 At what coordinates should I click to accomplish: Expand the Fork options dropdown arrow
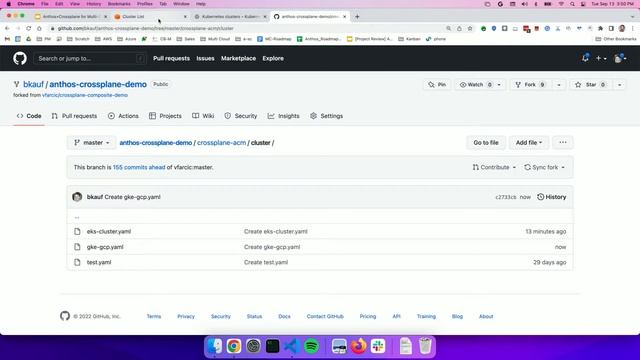[559, 84]
